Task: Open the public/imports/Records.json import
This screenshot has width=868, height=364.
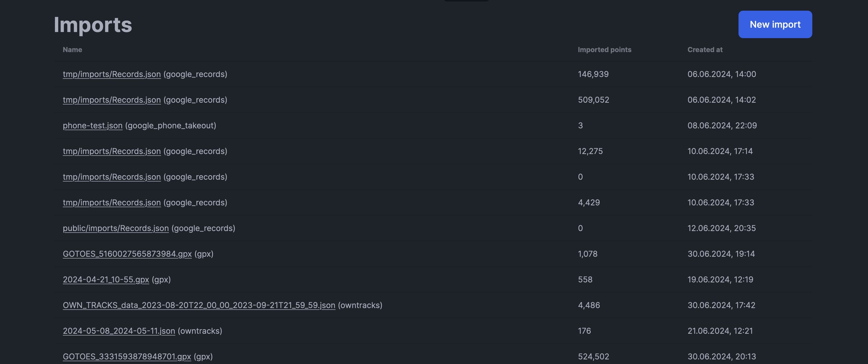Action: (x=116, y=228)
